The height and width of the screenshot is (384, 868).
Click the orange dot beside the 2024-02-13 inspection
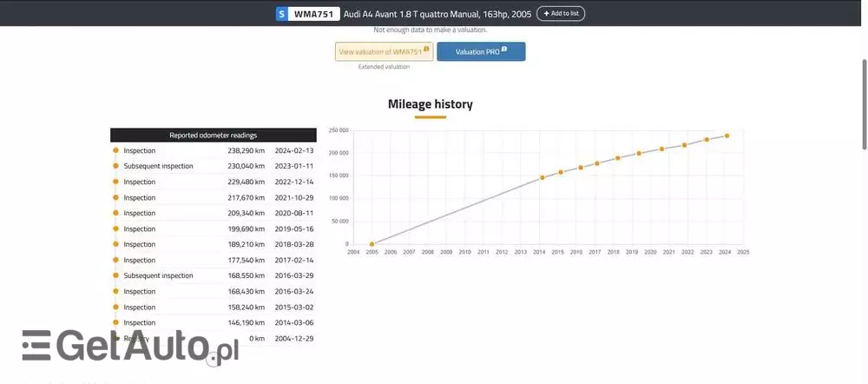(115, 150)
